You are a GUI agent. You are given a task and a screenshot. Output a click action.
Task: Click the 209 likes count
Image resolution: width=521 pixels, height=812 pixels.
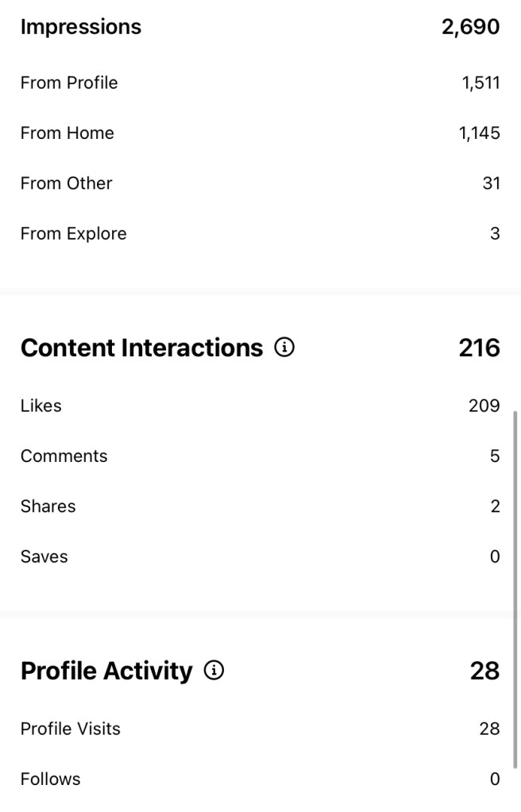[x=484, y=406]
